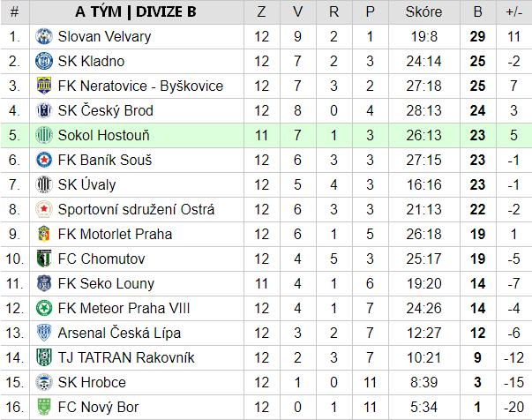This screenshot has height=420, width=532.
Task: Select SK Úvaly team name
Action: 86,184
